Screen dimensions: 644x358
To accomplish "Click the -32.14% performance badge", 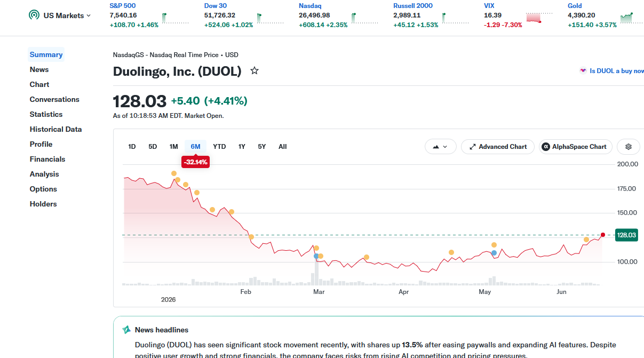I will 195,162.
